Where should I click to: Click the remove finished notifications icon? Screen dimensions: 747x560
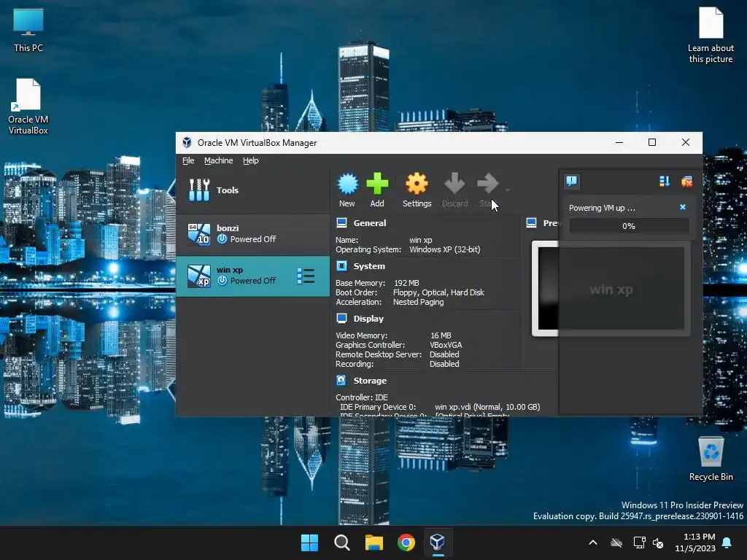coord(687,181)
